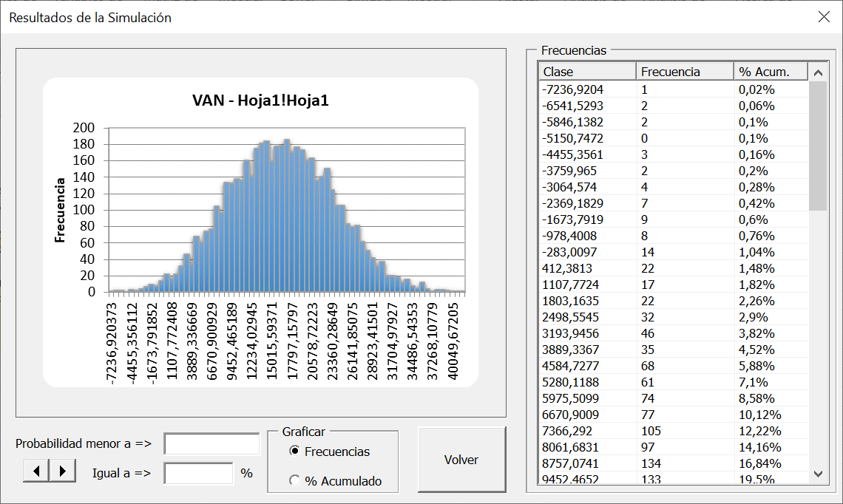Viewport: 843px width, 504px height.
Task: Select the row with class -978,4008
Action: 674,236
